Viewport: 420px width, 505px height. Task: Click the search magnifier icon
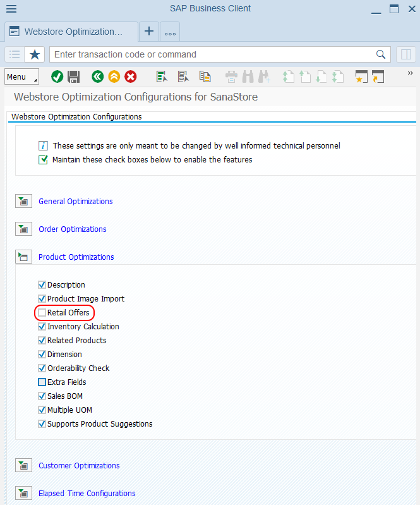pos(381,54)
